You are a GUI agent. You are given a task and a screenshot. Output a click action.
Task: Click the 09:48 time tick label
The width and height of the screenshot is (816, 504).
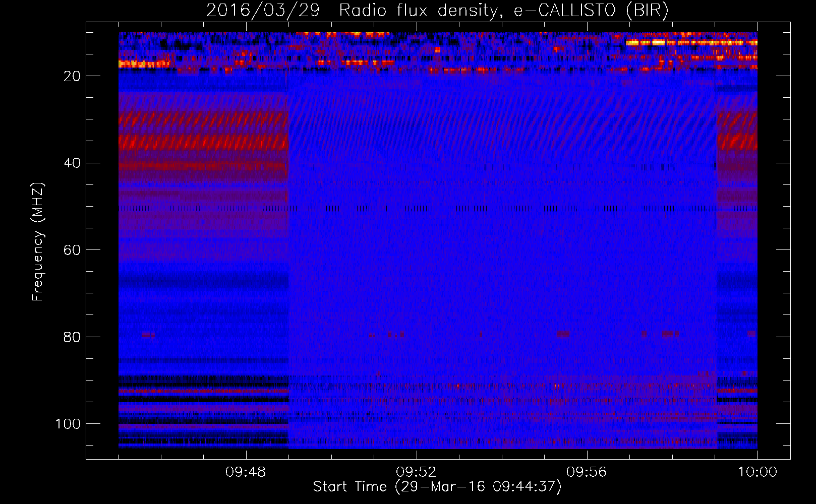pyautogui.click(x=246, y=472)
